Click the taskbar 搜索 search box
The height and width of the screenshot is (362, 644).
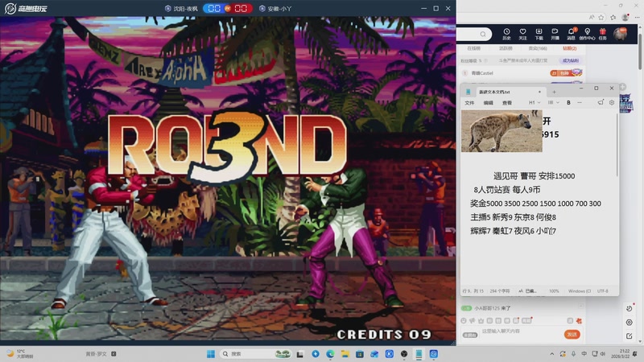[x=255, y=354]
